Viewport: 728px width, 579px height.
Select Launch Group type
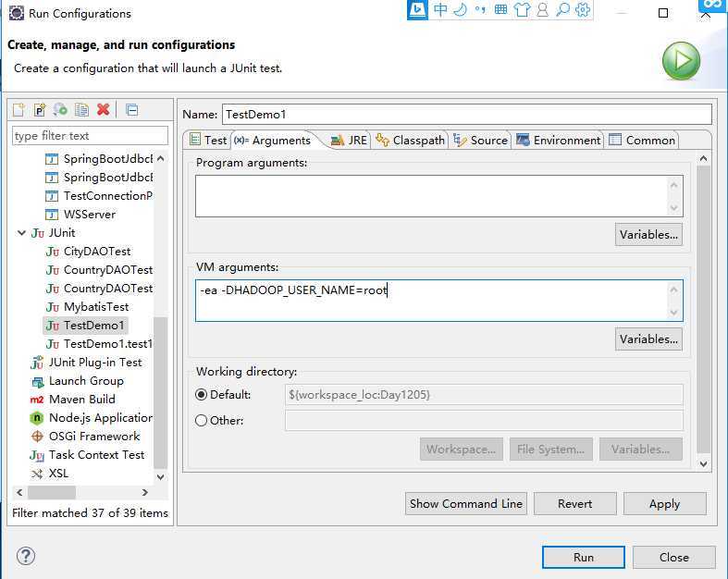(77, 381)
